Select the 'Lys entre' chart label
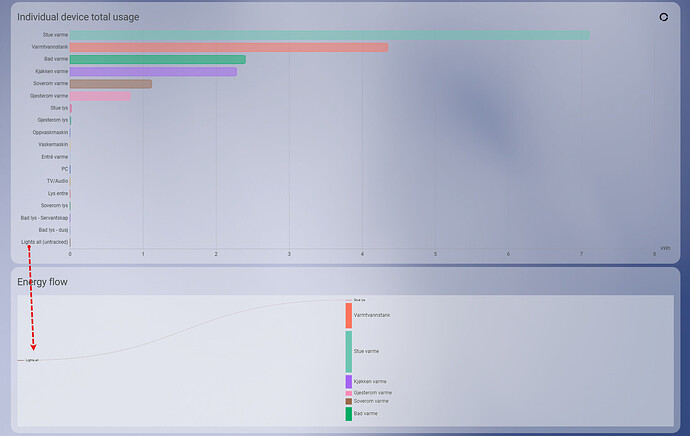Viewport: 690px width, 436px height. [x=58, y=193]
